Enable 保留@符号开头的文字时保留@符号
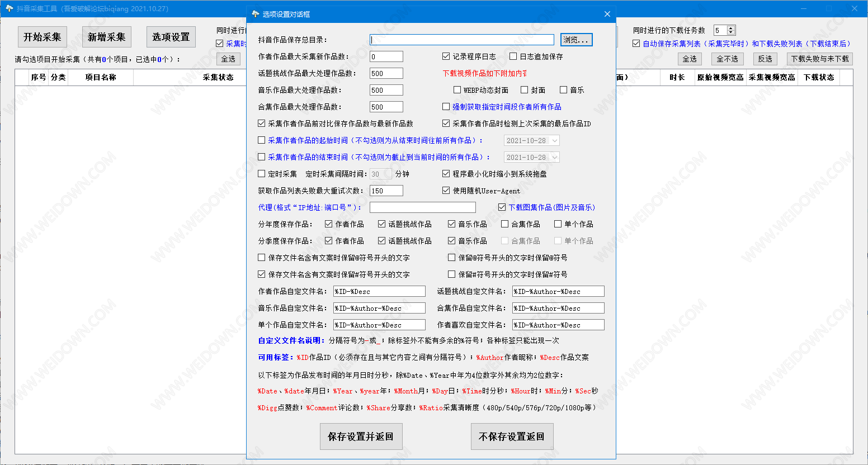Image resolution: width=868 pixels, height=465 pixels. pyautogui.click(x=452, y=258)
